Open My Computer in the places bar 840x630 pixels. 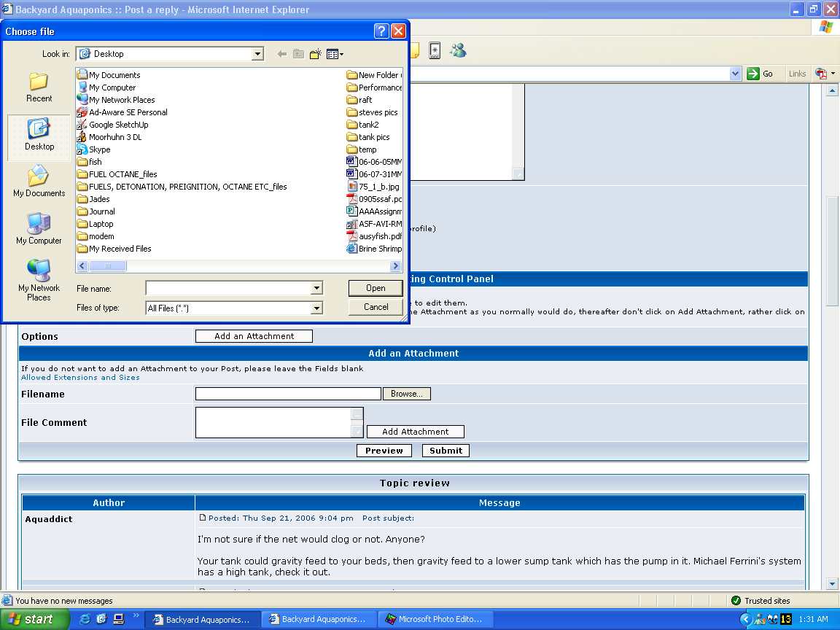click(39, 228)
